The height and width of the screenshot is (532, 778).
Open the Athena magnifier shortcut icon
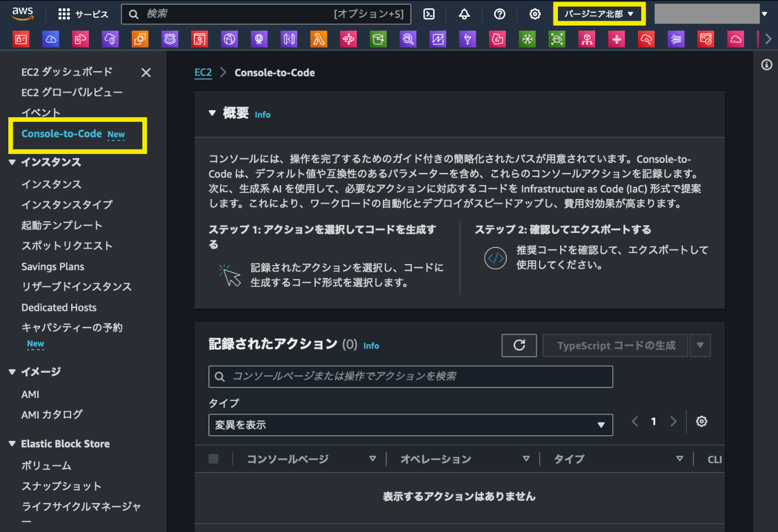pos(408,39)
